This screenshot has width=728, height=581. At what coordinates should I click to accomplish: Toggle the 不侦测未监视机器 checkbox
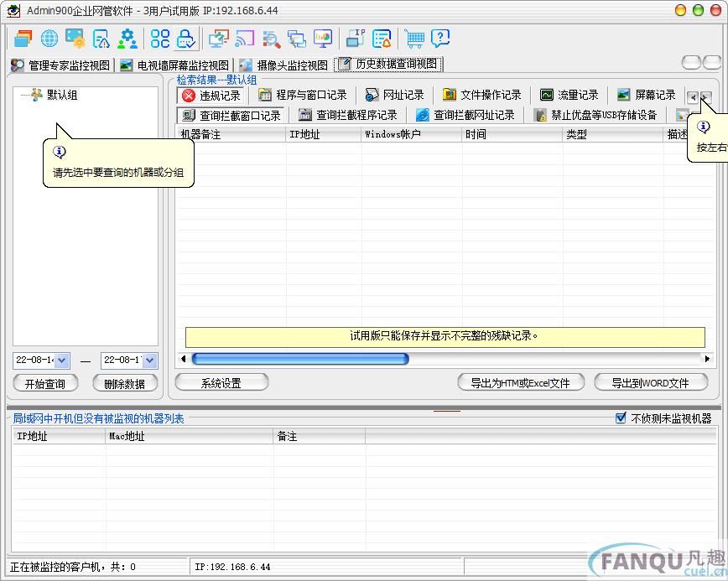point(621,418)
